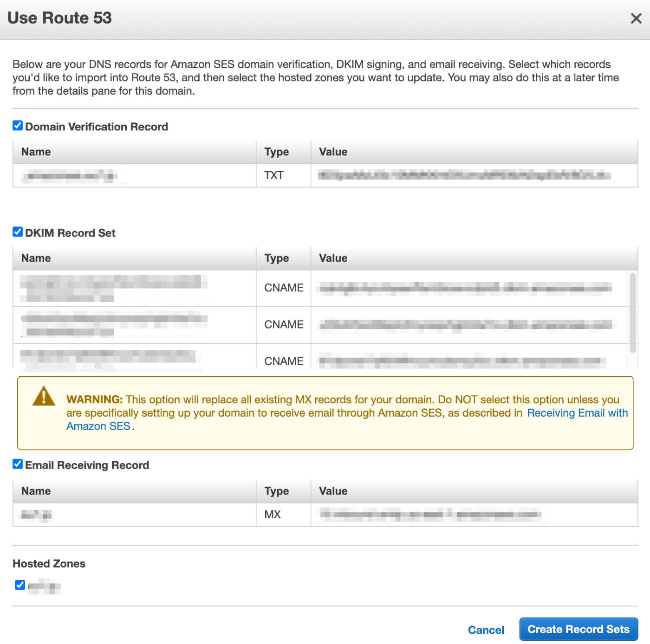Click the hosted zone name label
The image size is (650, 644).
[x=44, y=586]
